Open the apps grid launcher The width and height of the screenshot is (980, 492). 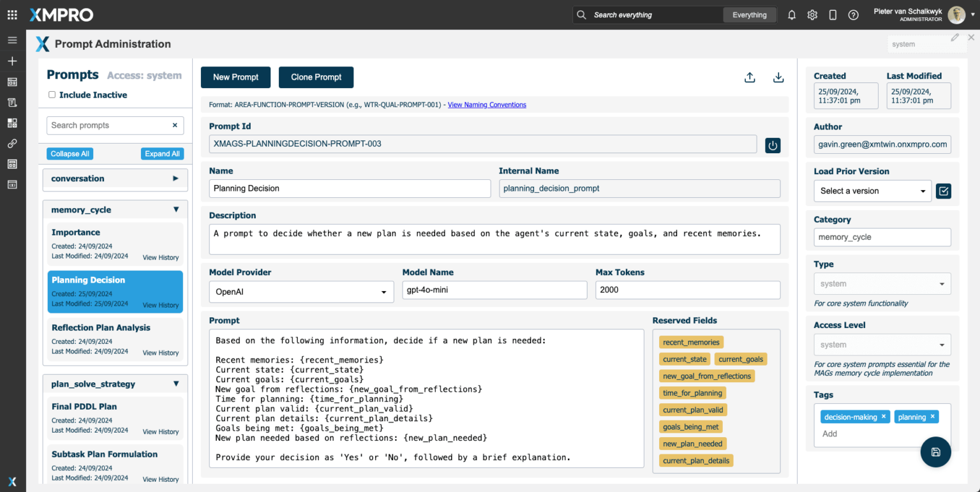12,15
